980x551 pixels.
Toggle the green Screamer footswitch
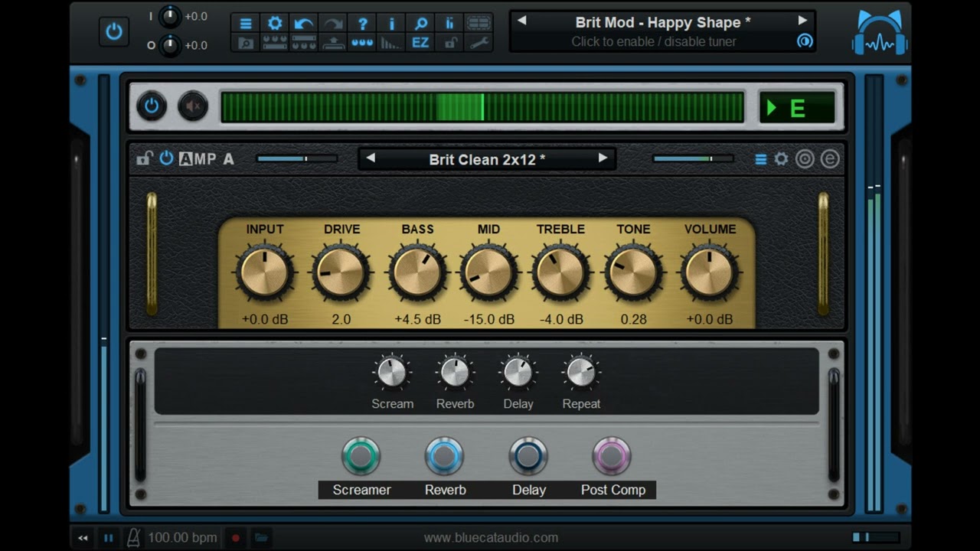click(x=361, y=456)
